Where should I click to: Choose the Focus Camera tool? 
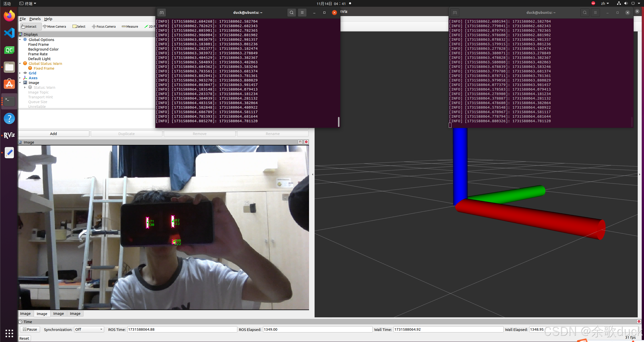(104, 26)
